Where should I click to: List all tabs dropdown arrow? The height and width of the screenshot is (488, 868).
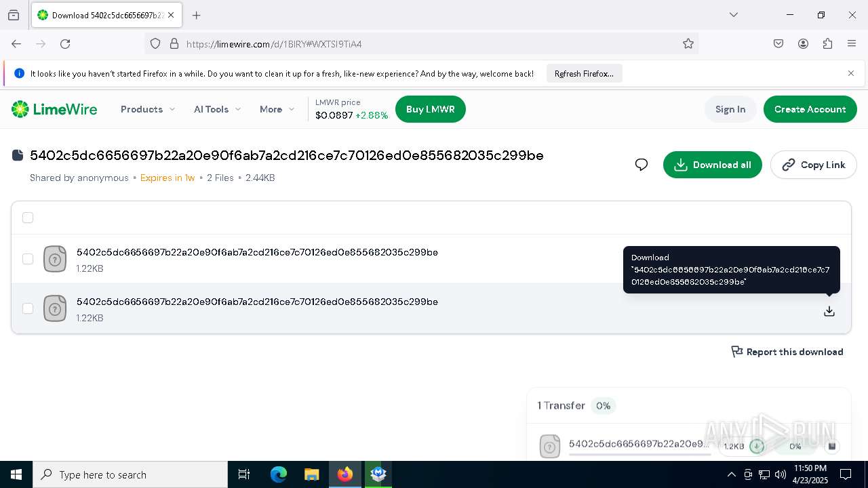[x=733, y=15]
